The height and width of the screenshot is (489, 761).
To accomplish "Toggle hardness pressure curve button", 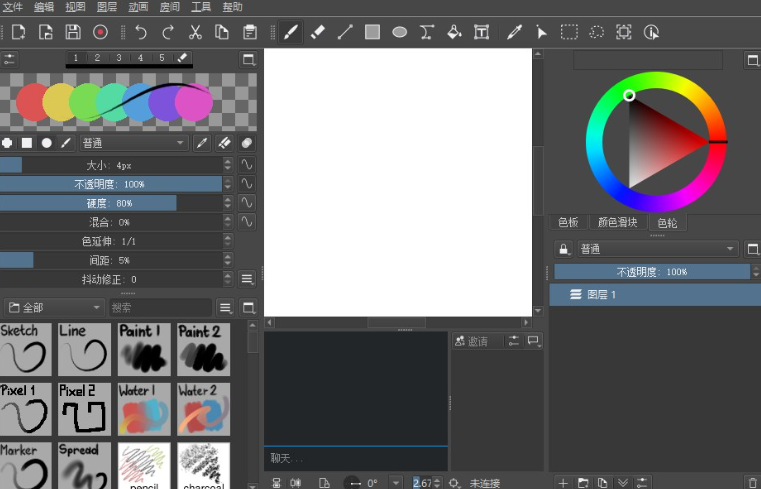I will (x=247, y=203).
